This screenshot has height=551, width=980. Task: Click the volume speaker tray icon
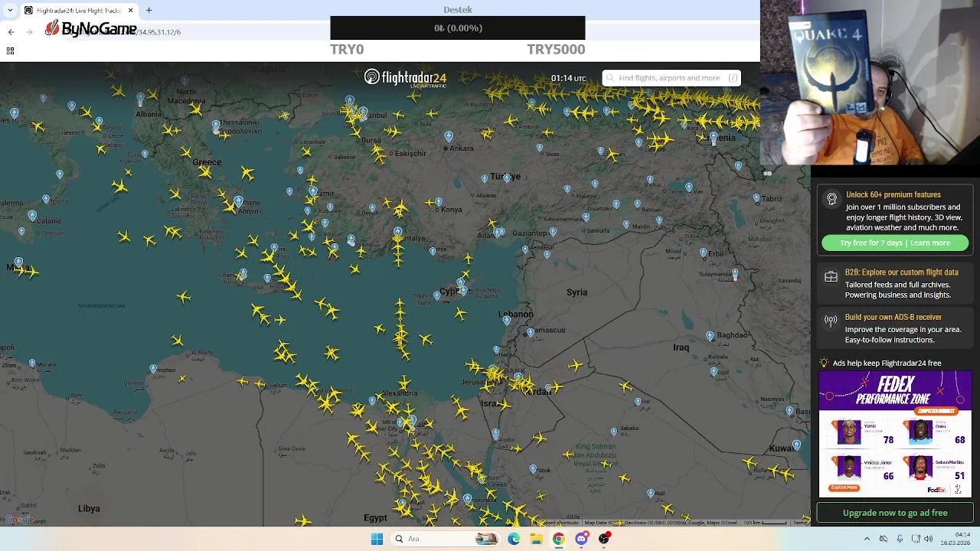coord(929,539)
